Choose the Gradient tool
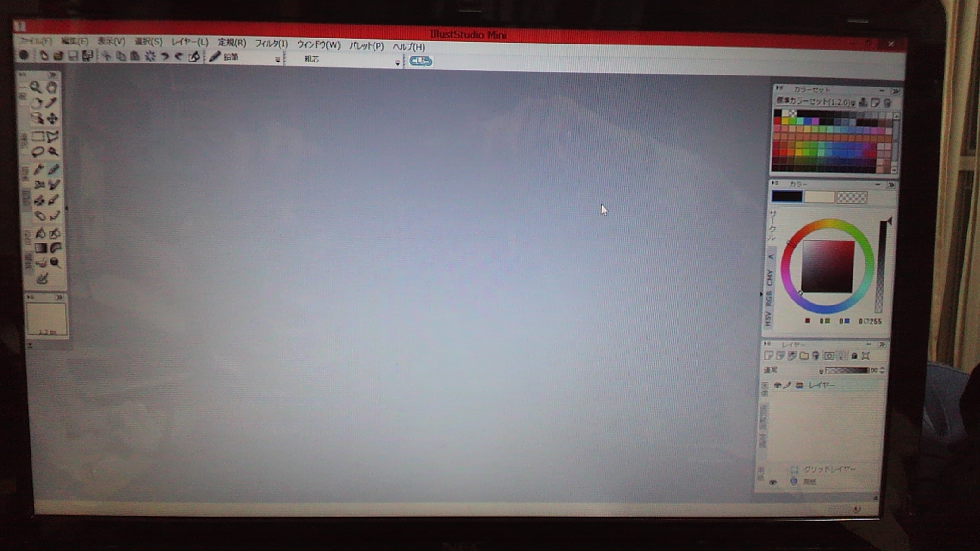Viewport: 980px width, 551px height. [x=40, y=248]
